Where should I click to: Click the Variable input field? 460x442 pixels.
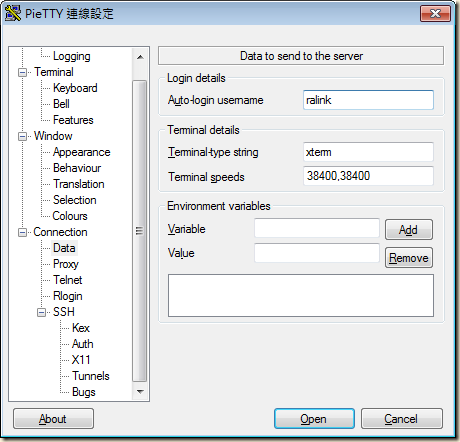[317, 228]
